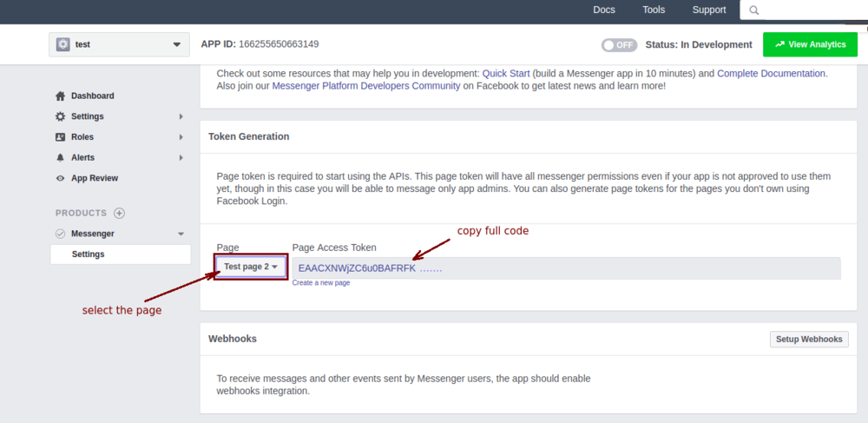Viewport: 868px width, 423px height.
Task: Click the View Analytics button
Action: (x=810, y=44)
